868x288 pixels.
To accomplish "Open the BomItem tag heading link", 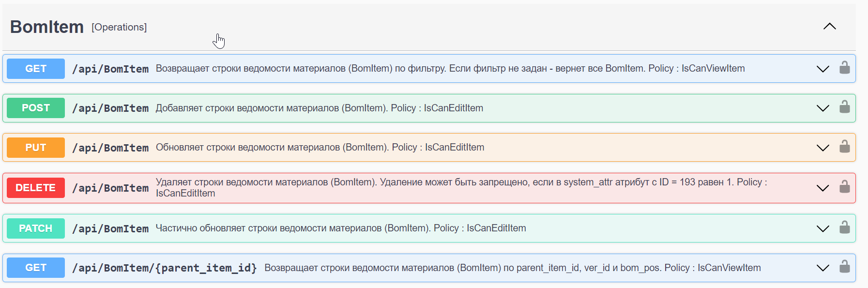I will tap(47, 27).
